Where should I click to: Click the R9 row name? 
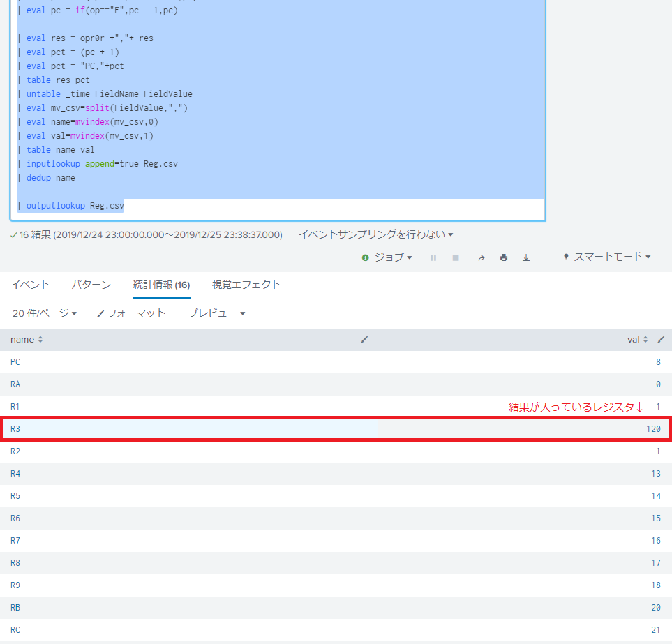(x=15, y=585)
